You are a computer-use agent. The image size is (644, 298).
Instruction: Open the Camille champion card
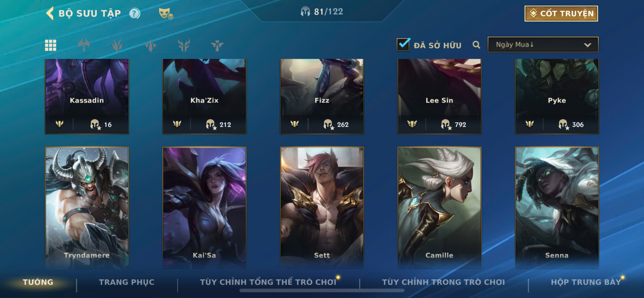click(439, 208)
